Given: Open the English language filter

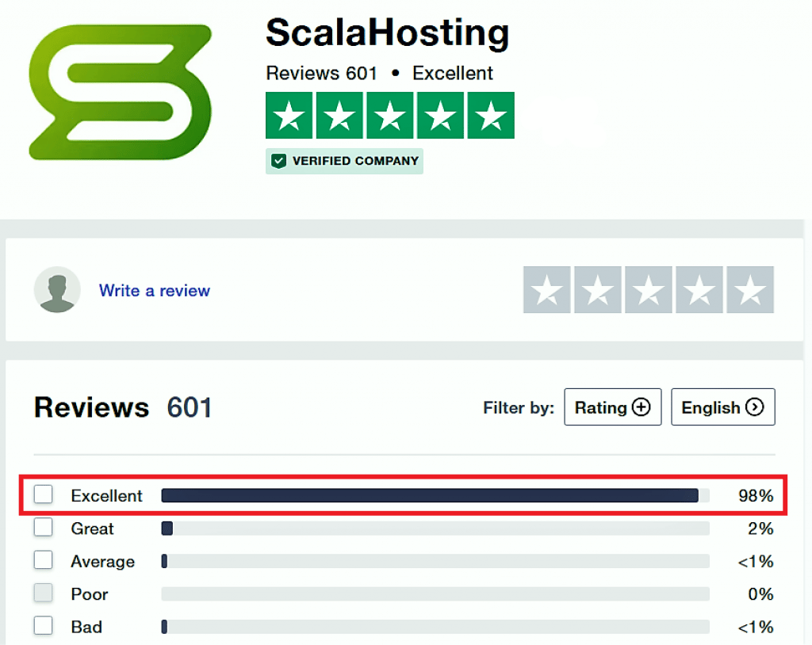Looking at the screenshot, I should pos(723,406).
